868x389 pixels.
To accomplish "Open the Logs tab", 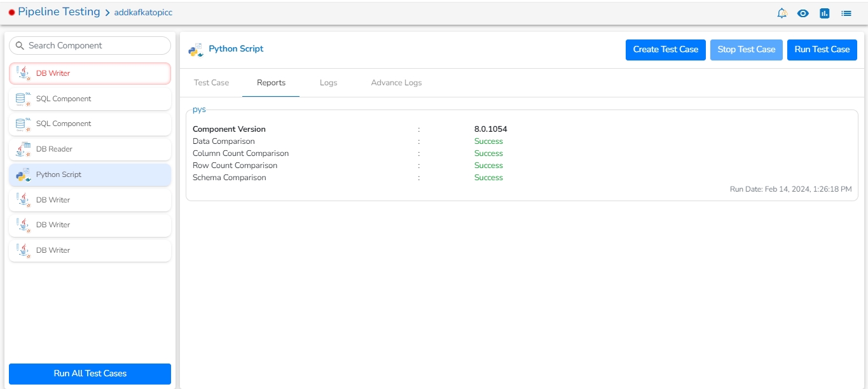I will tap(328, 83).
